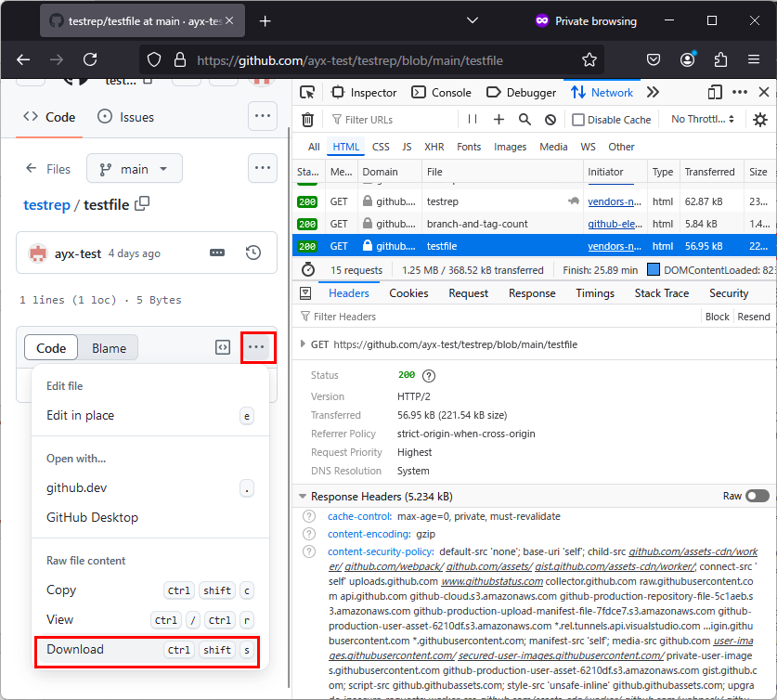Open the main branch dropdown

pos(135,169)
